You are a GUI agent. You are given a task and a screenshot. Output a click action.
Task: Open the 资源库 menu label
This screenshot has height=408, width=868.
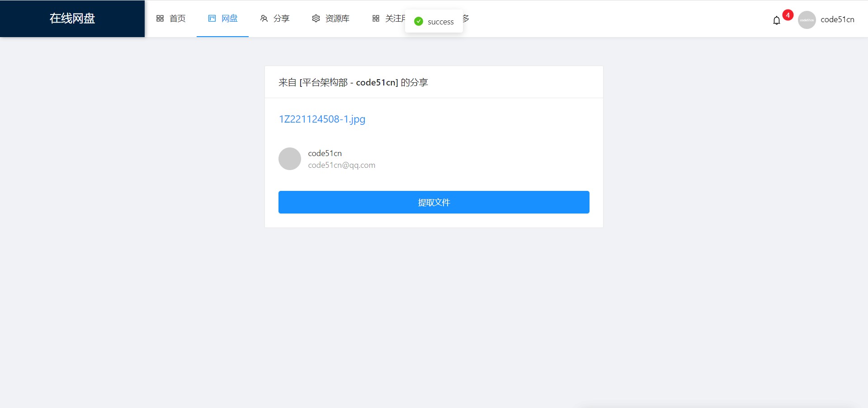(337, 19)
